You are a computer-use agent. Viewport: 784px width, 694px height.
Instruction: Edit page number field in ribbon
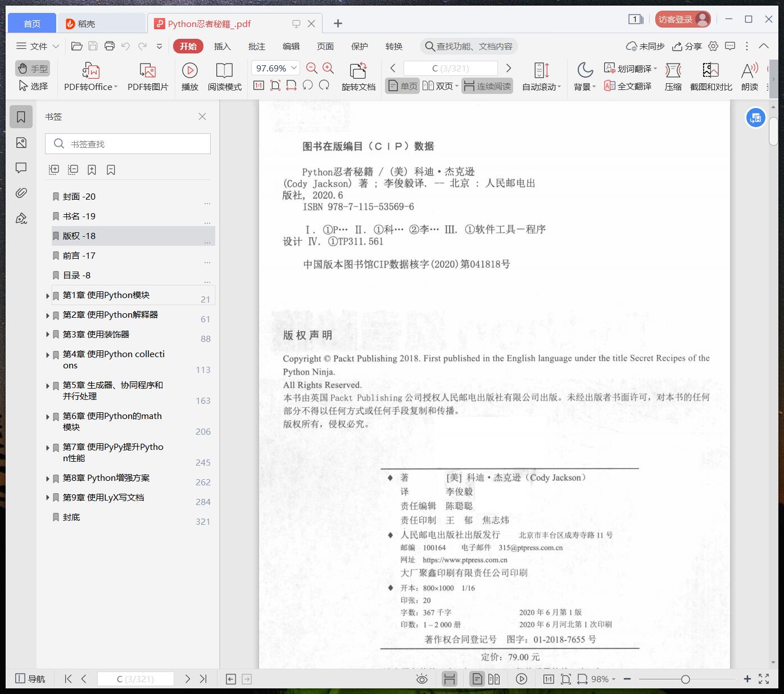(x=451, y=68)
